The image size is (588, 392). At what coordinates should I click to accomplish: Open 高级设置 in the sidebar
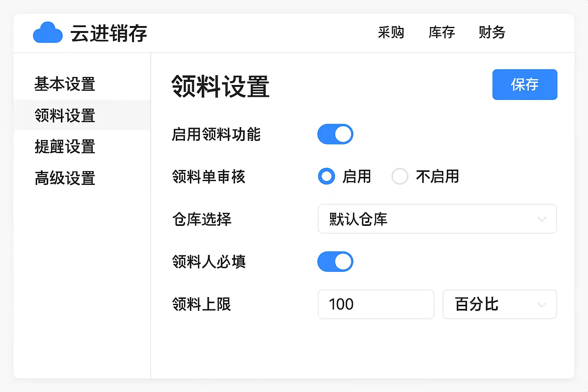tap(65, 178)
